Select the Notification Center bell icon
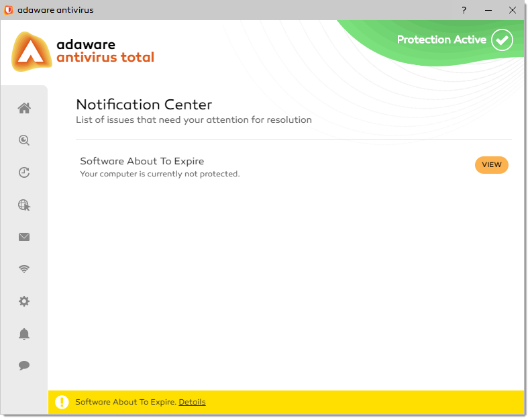530x420 pixels. (24, 333)
